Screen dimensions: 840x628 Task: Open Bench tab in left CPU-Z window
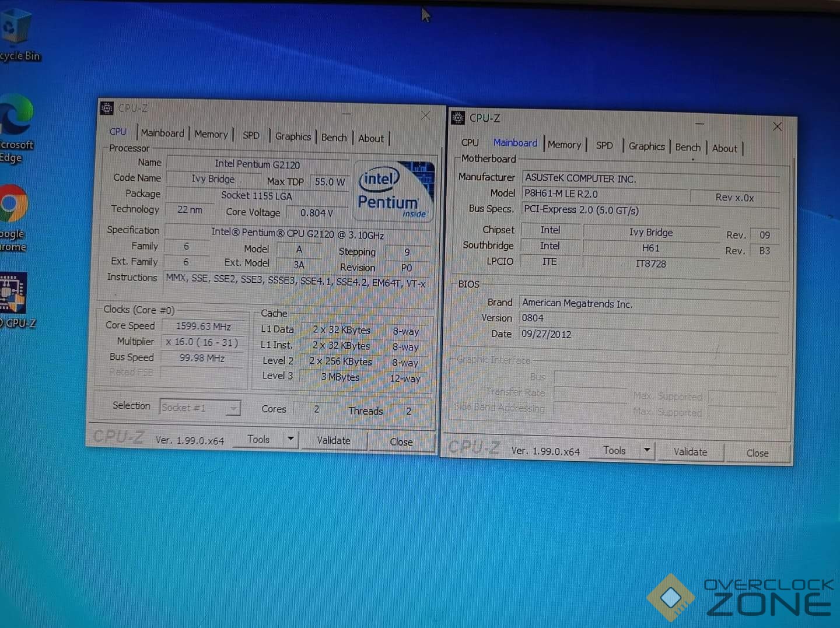(334, 138)
